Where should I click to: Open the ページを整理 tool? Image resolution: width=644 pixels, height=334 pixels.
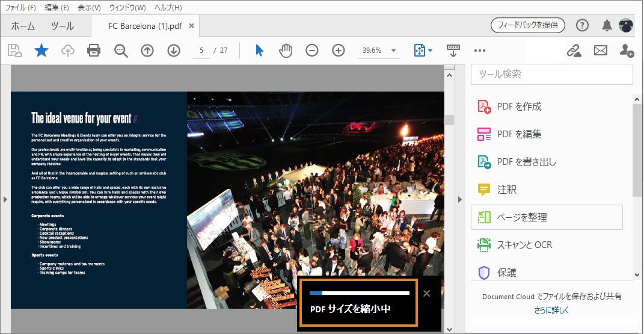point(547,217)
